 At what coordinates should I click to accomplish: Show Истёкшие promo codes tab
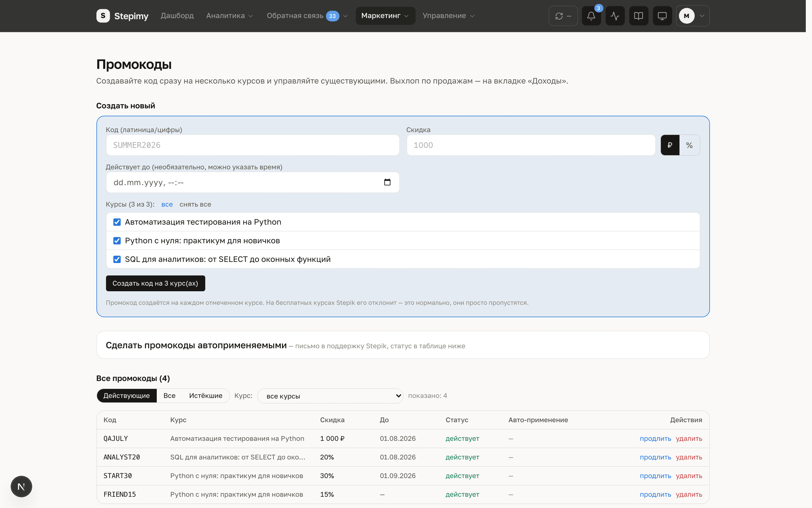205,395
